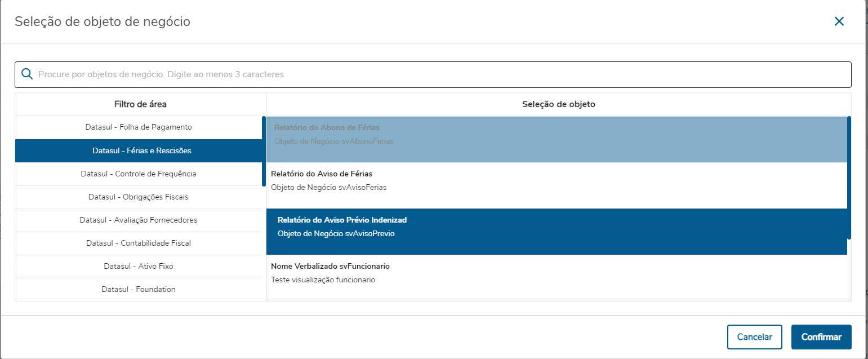868x359 pixels.
Task: Select Relatório do Aviso Prévio Indenizad object
Action: click(557, 227)
